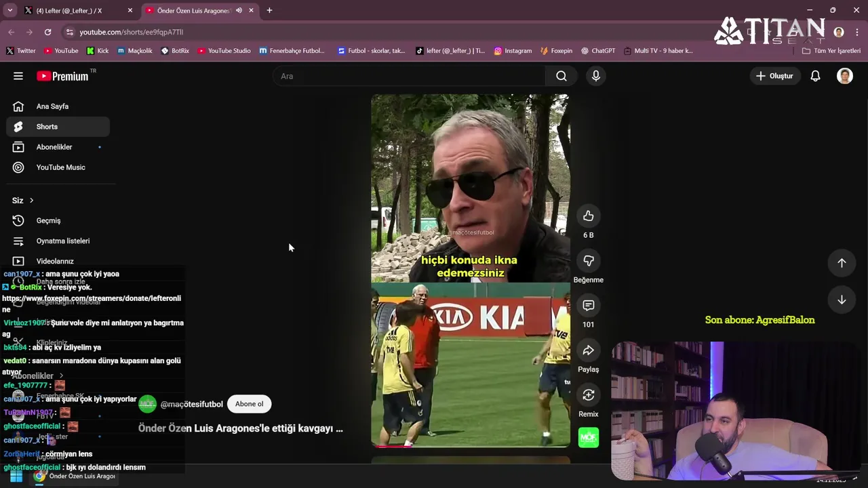868x488 pixels.
Task: Click Chrome taskbar item Önder Özen Luis Aragon
Action: click(75, 476)
